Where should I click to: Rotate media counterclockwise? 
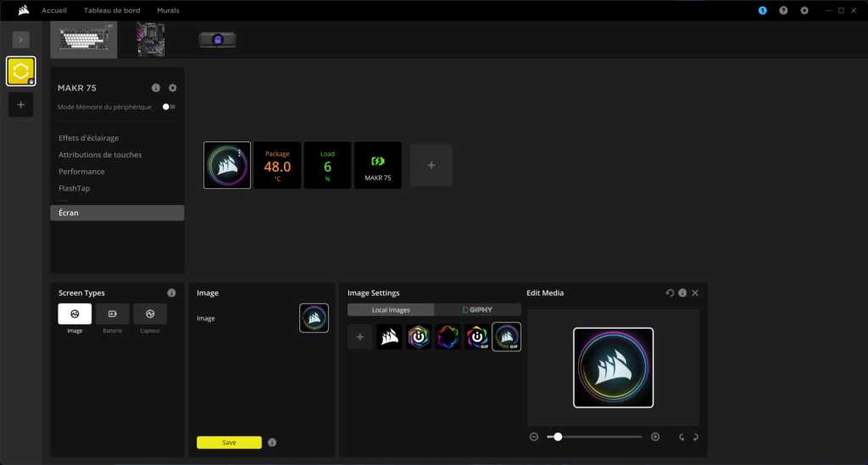pos(682,437)
